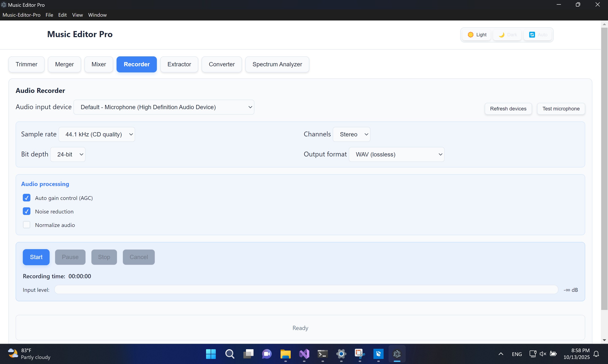Click the sun icon in theme switcher
608x364 pixels.
(470, 35)
